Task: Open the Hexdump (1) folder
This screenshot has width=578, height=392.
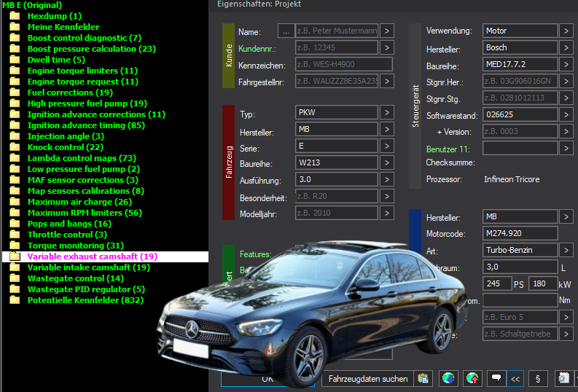Action: (55, 16)
